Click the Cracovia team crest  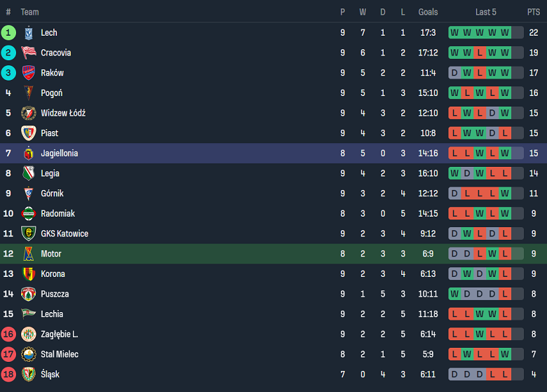pos(29,53)
